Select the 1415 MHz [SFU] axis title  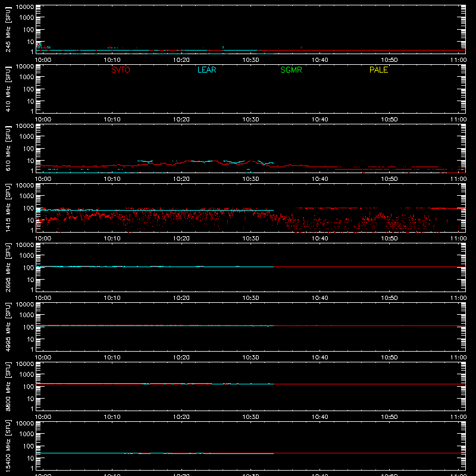pyautogui.click(x=8, y=208)
